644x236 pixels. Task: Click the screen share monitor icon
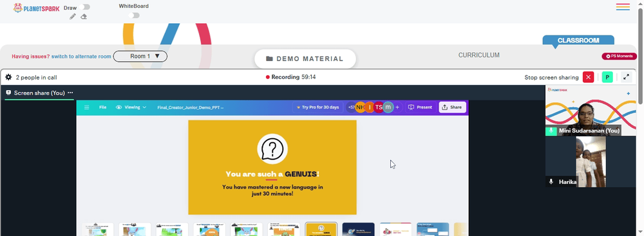8,93
